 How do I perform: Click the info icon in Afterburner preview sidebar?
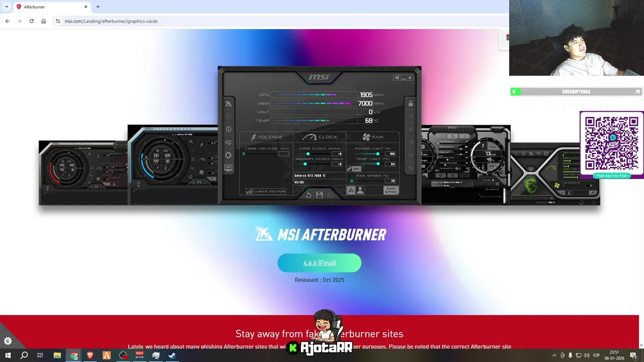[228, 129]
